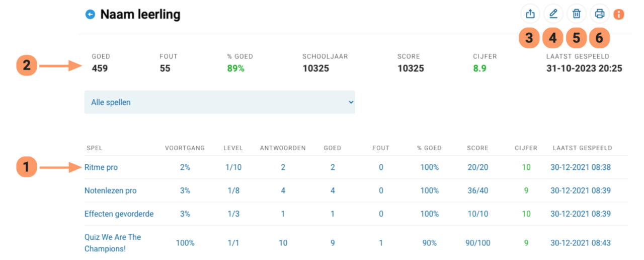The height and width of the screenshot is (260, 644).
Task: Click the printer icon
Action: (x=599, y=14)
